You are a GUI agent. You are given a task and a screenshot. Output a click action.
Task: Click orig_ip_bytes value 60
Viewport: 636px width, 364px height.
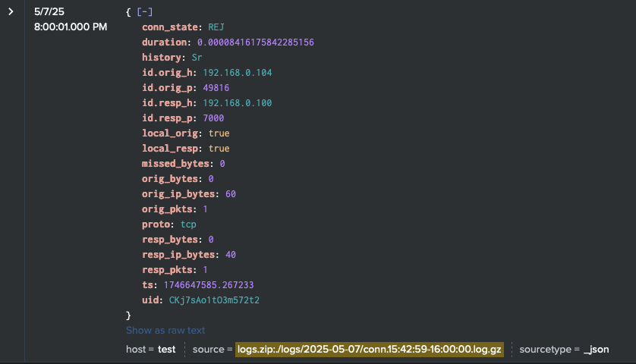(x=231, y=194)
